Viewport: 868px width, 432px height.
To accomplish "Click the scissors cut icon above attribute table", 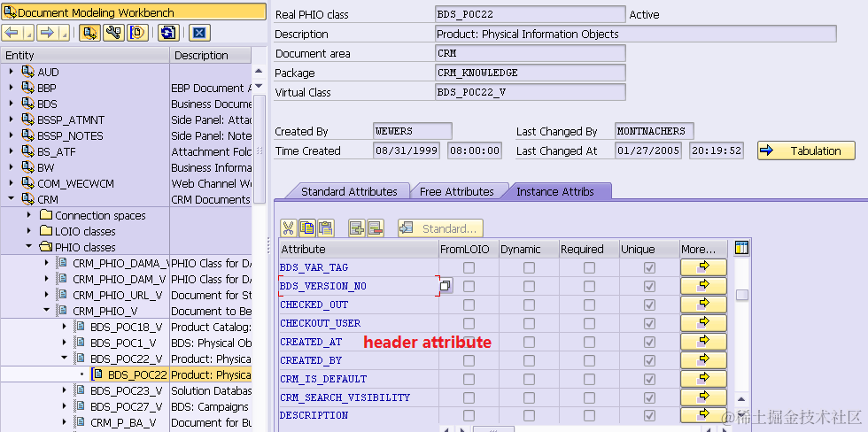I will coord(289,228).
